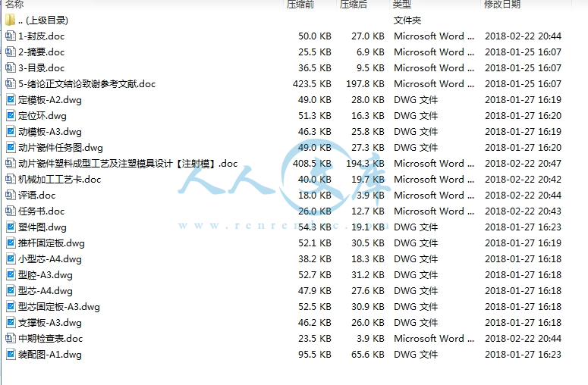The height and width of the screenshot is (385, 588).
Task: Click the parent directory folder icon
Action: [11, 20]
